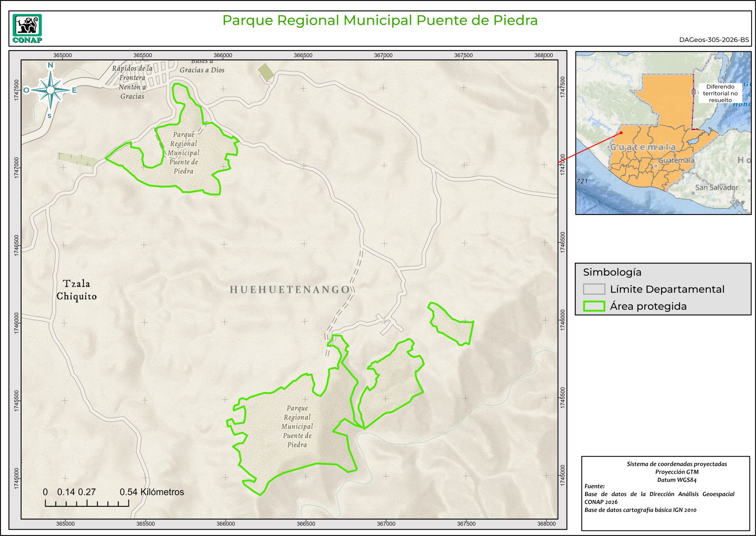Click the title Parque Regional Municipal Puente de Piedra
Screen dimensions: 756x536
(x=380, y=20)
